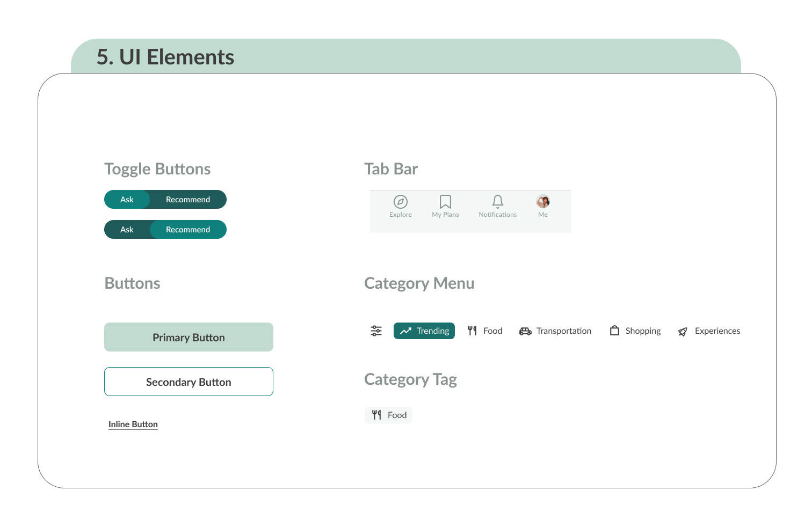Click the Tab Bar heading
812x527 pixels.
point(391,169)
